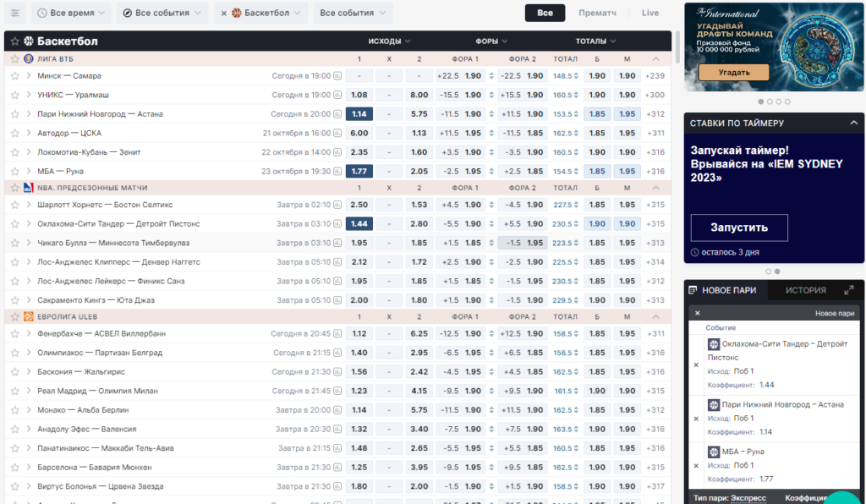Go to first timer panel carousel dot
Image resolution: width=866 pixels, height=504 pixels.
pos(768,271)
